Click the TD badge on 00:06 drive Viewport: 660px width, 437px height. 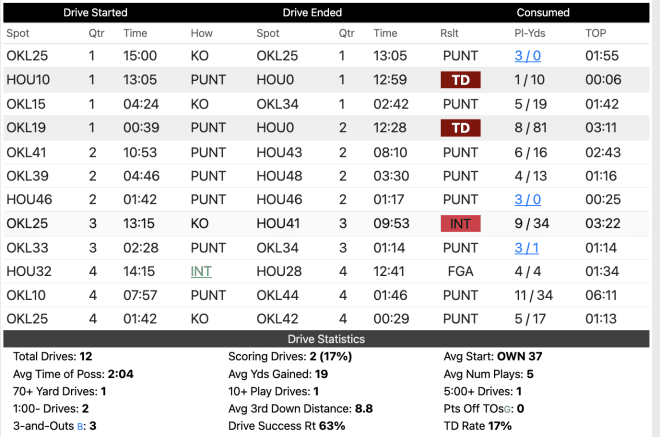[460, 80]
